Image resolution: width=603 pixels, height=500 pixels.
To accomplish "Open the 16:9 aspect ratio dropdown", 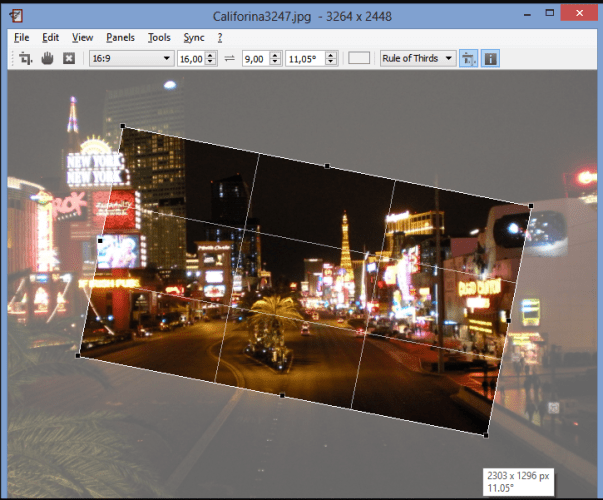I will pyautogui.click(x=131, y=59).
